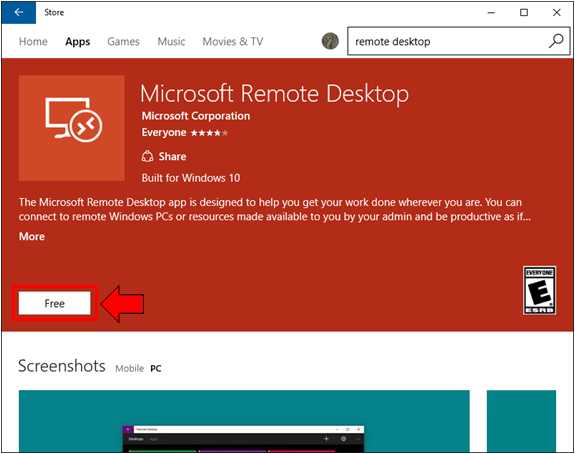
Task: Close the Store window
Action: (x=557, y=12)
